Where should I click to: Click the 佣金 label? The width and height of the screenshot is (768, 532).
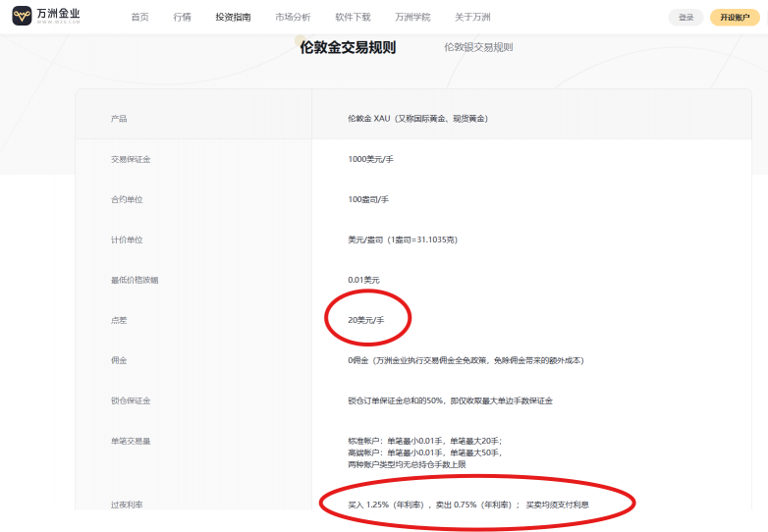(119, 360)
